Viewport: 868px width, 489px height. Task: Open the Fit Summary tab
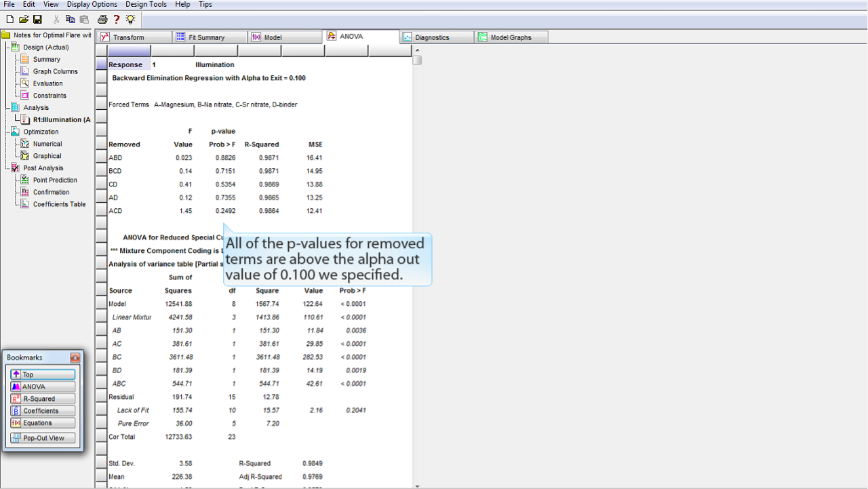point(206,37)
